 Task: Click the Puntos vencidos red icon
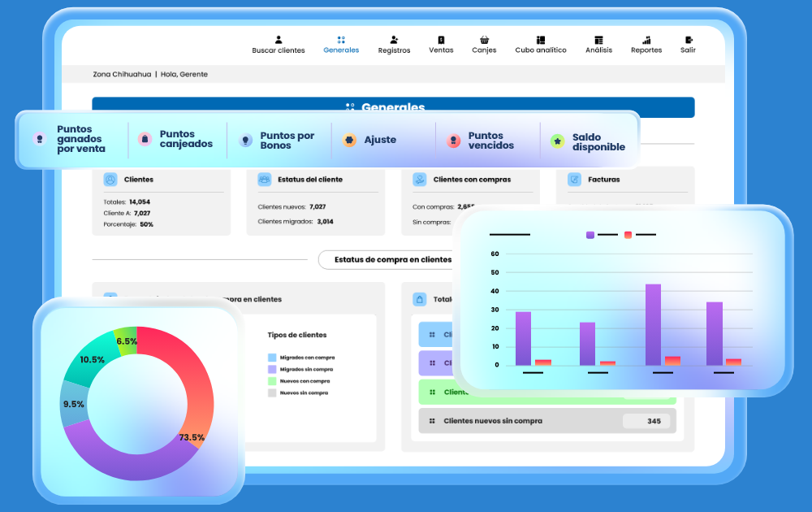coord(454,141)
